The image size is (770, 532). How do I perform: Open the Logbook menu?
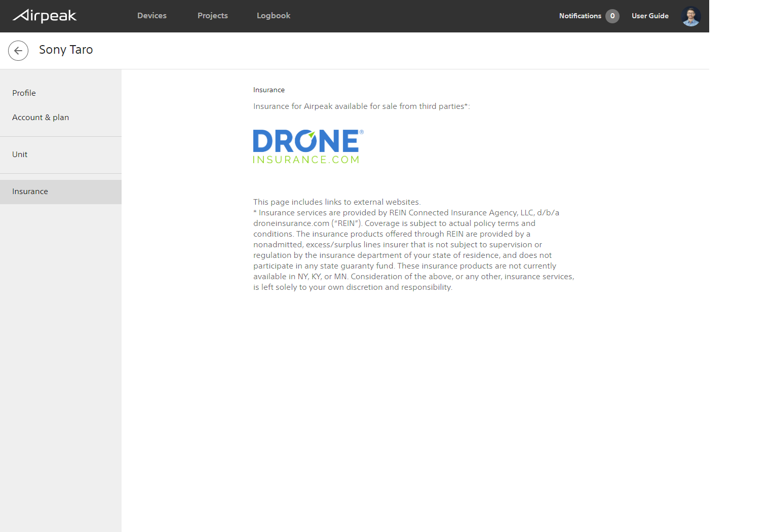pyautogui.click(x=274, y=16)
